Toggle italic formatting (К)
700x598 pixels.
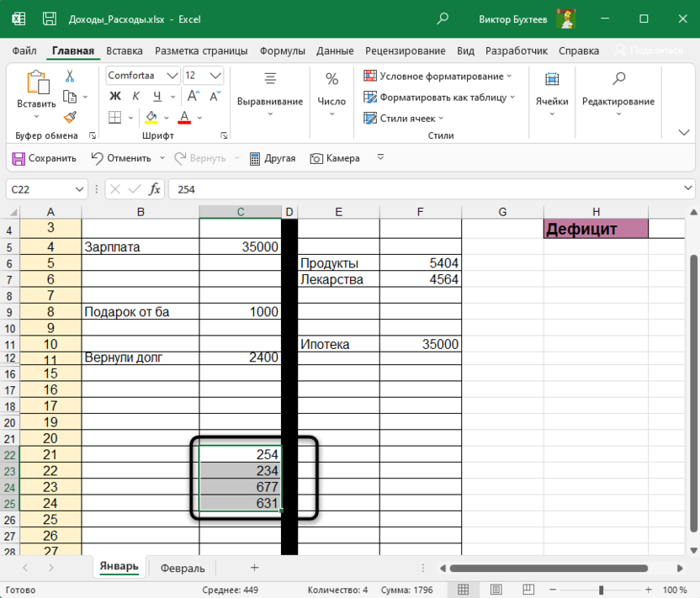point(135,97)
